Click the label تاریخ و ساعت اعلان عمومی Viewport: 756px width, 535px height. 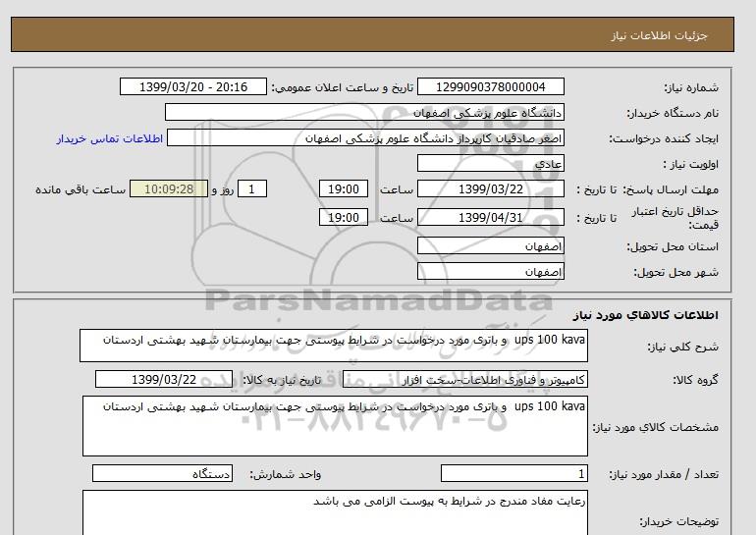click(343, 87)
